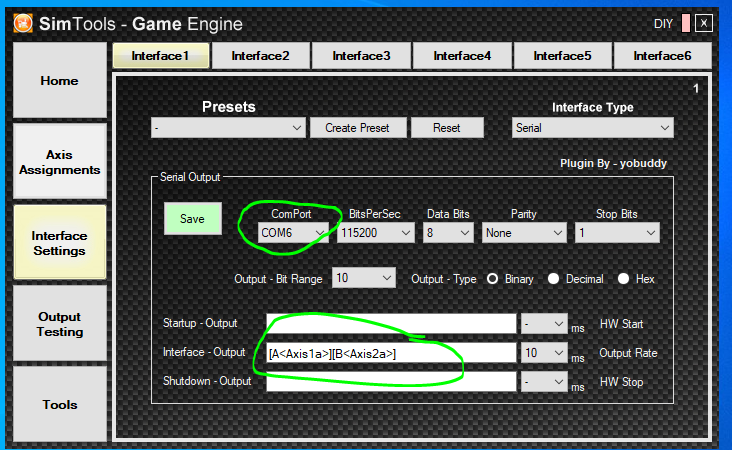
Task: Select Decimal output type
Action: pos(553,279)
